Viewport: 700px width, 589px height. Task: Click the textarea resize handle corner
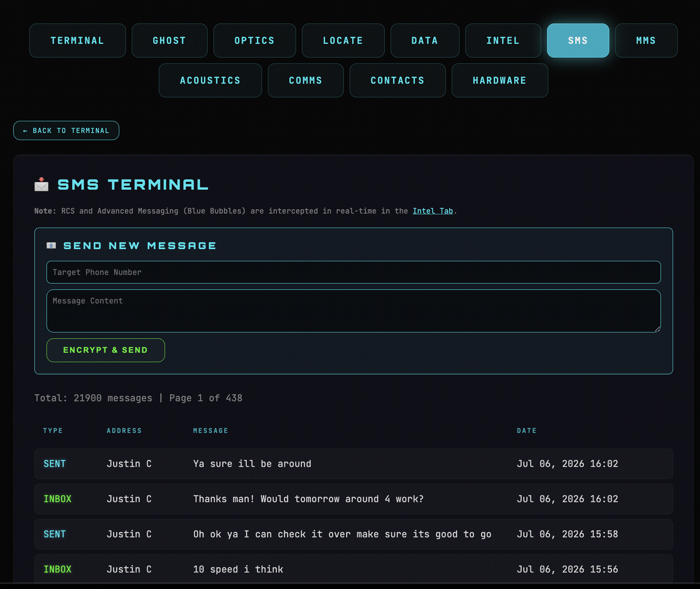pos(657,329)
